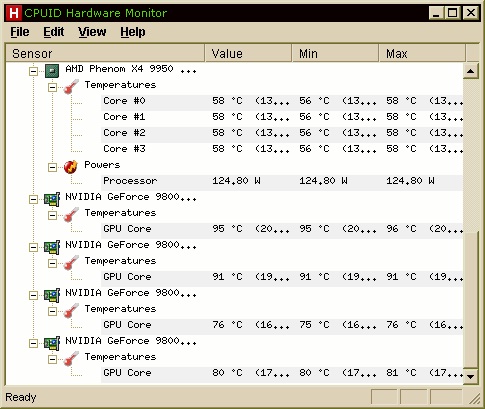Click the scrollbar down arrow

pos(471,377)
